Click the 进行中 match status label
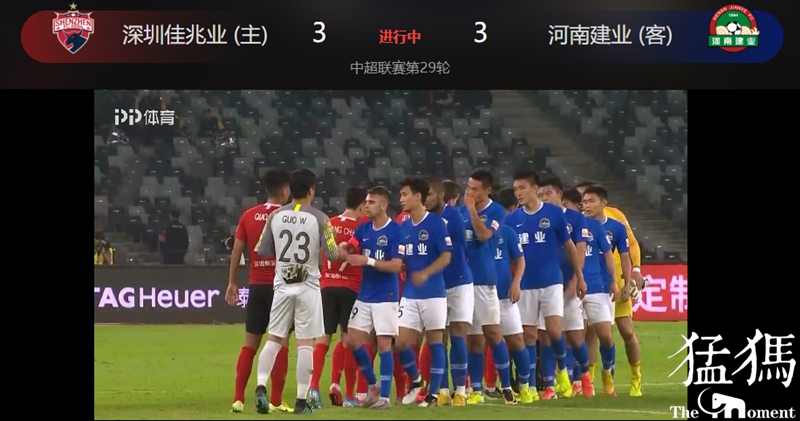The width and height of the screenshot is (800, 421). [400, 37]
